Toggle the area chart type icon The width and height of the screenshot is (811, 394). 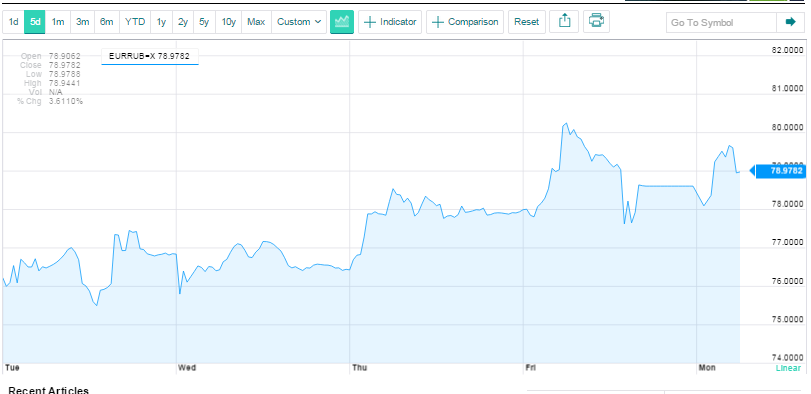342,22
